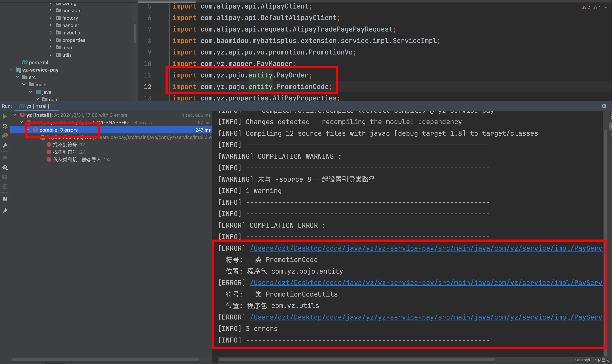This screenshot has height=364, width=612.
Task: Click the '类 PromotionCodeUtils' console text
Action: pos(296,294)
